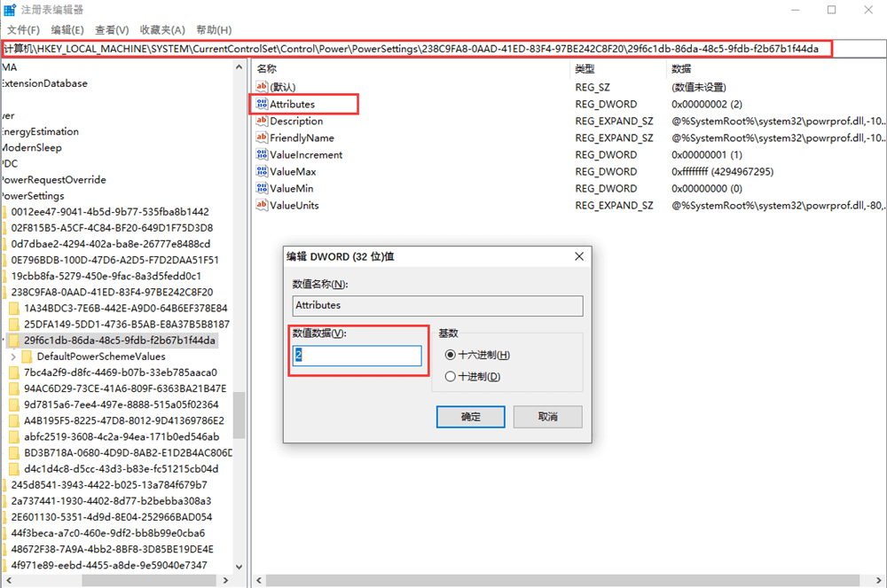Open the 收藏夹(A) favorites menu
887x588 pixels.
162,30
